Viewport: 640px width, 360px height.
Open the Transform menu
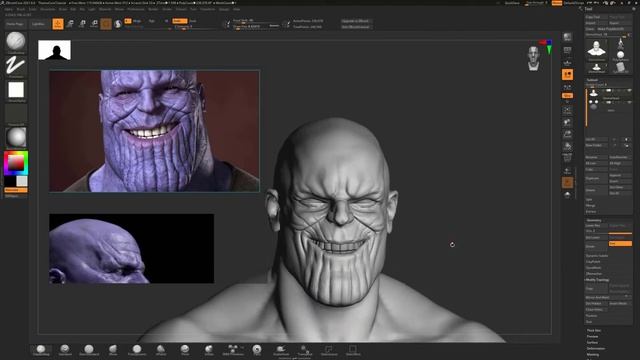click(x=207, y=9)
